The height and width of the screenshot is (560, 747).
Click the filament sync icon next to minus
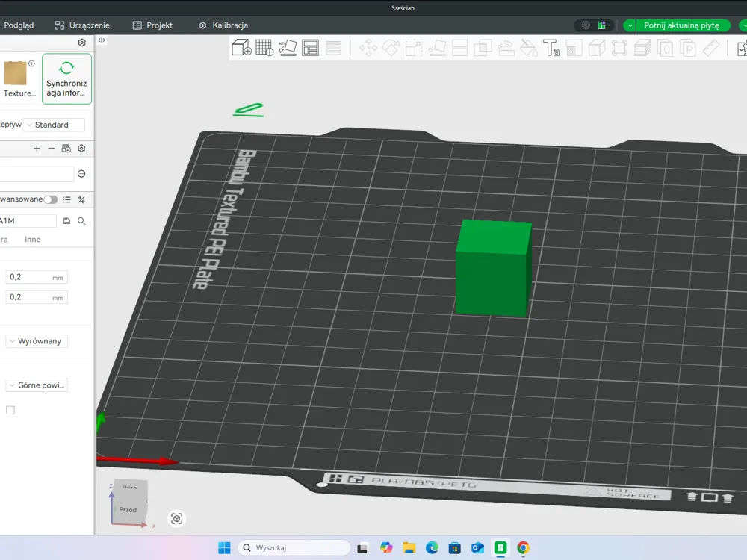click(66, 149)
